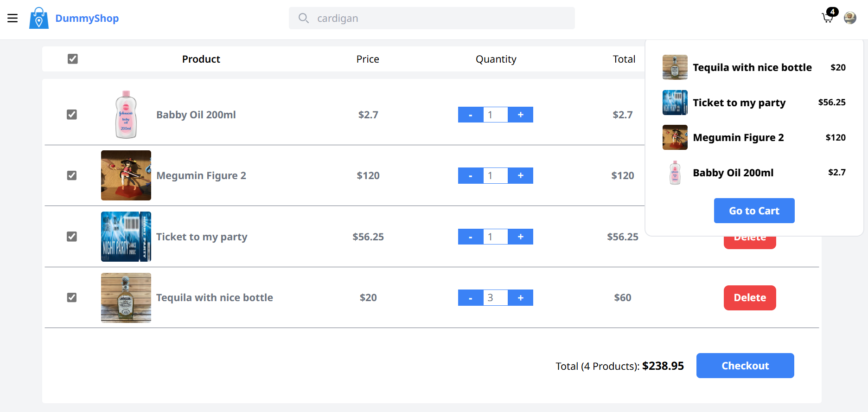Click the DummyShop brand name link
Screen dimensions: 868x412
87,18
